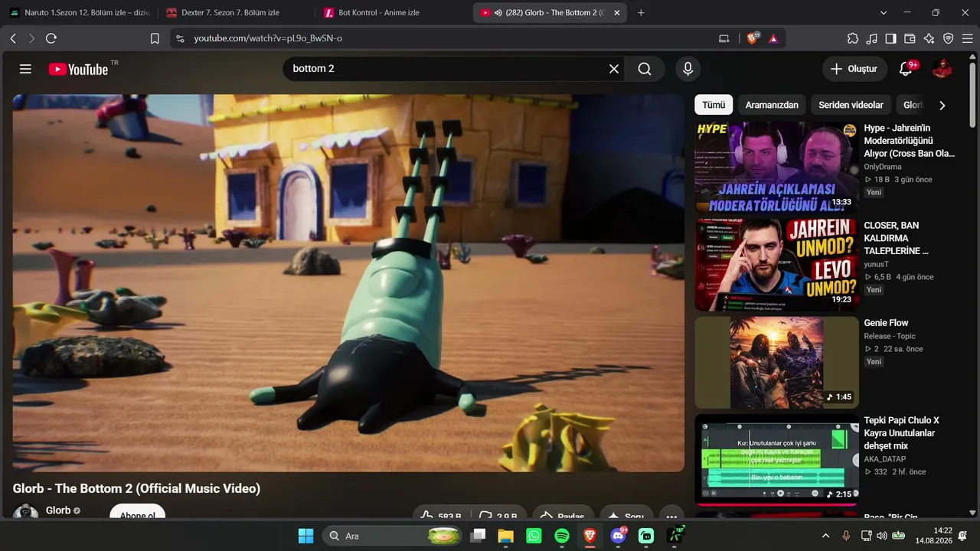The width and height of the screenshot is (980, 551).
Task: Go to the AKA_DATAP channel
Action: pos(884,459)
